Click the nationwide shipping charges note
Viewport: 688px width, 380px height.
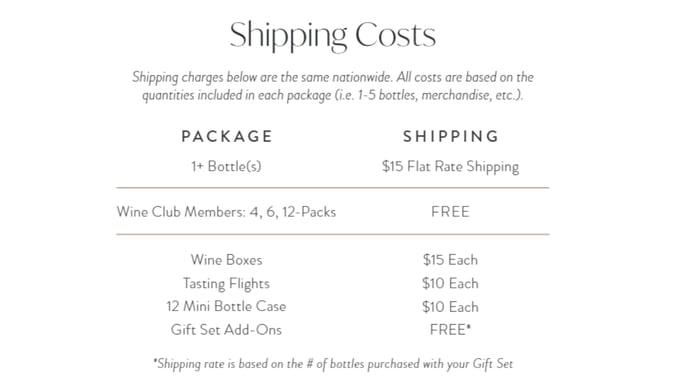(333, 77)
